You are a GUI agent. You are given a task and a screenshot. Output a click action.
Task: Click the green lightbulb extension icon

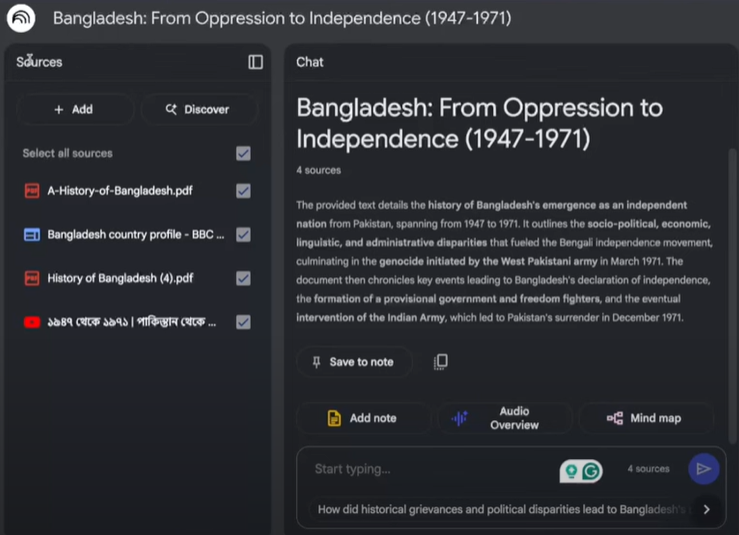point(571,471)
